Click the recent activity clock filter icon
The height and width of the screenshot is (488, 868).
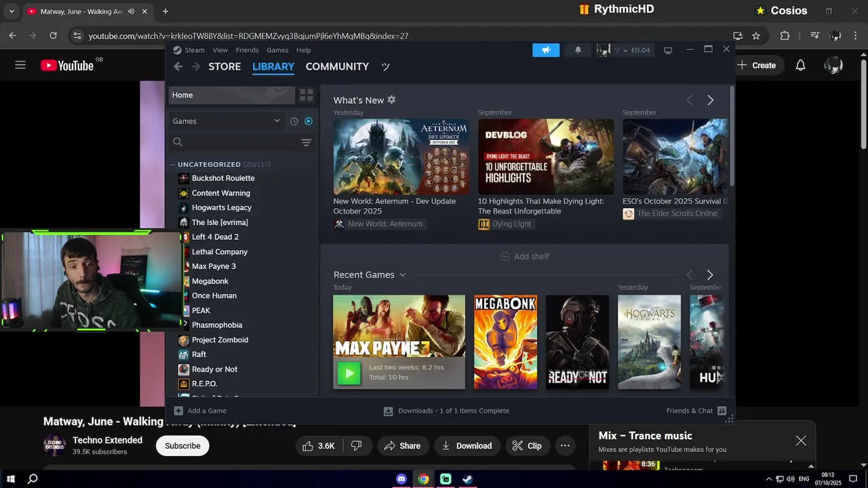(x=294, y=121)
